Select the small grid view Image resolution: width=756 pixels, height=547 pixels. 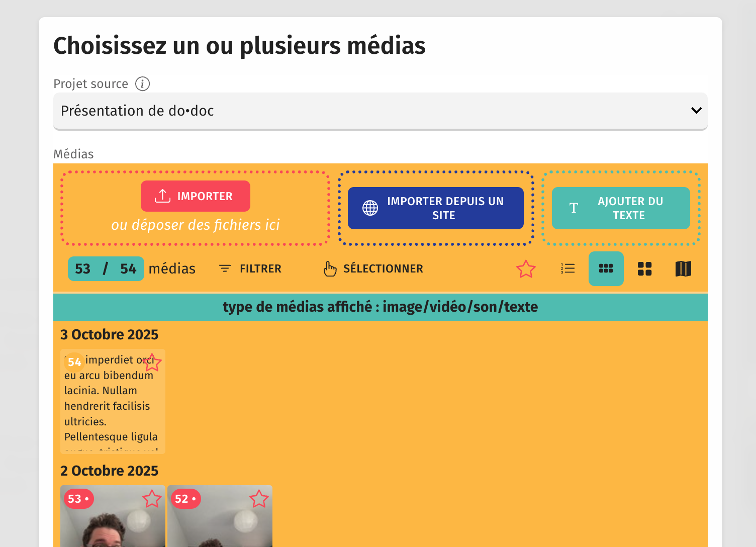(x=606, y=269)
